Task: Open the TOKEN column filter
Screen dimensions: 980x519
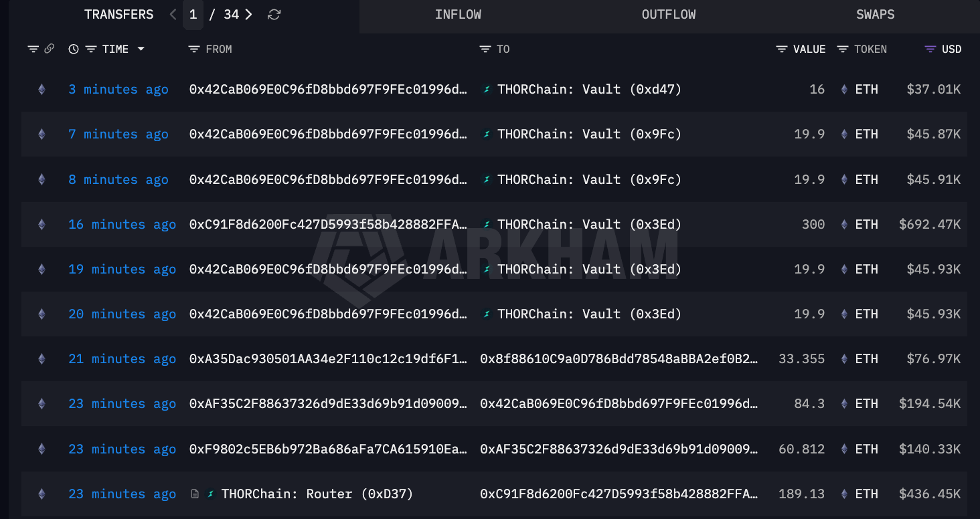Action: 843,49
